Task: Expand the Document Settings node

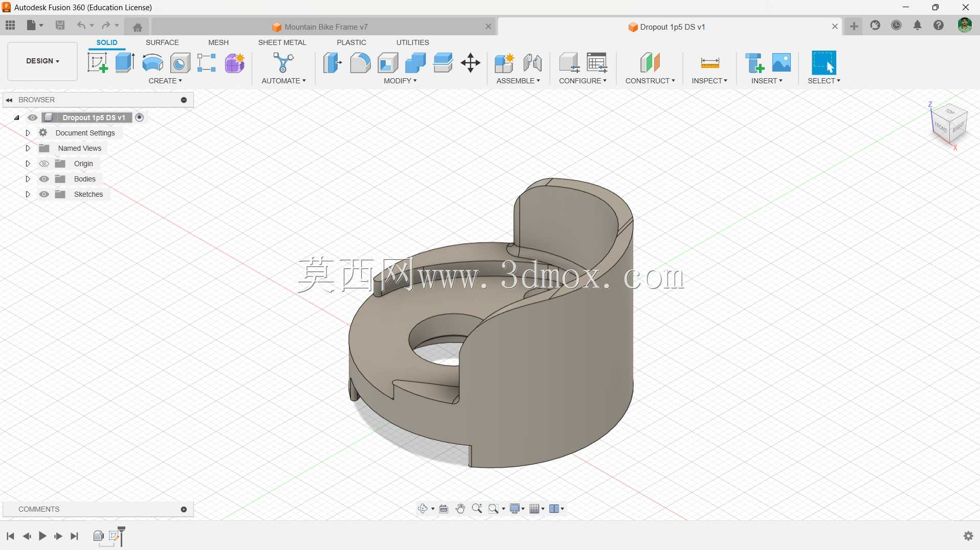Action: click(x=28, y=133)
